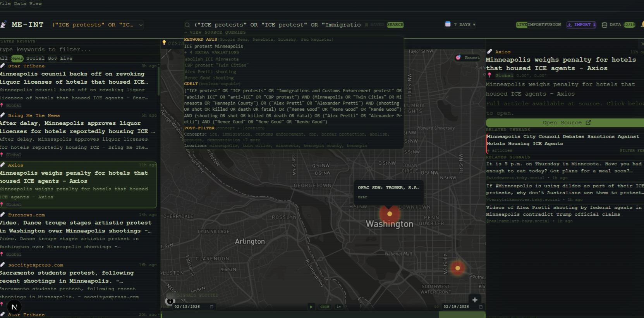Open the TO date calendar picker icon
644x318 pixels.
pyautogui.click(x=481, y=307)
